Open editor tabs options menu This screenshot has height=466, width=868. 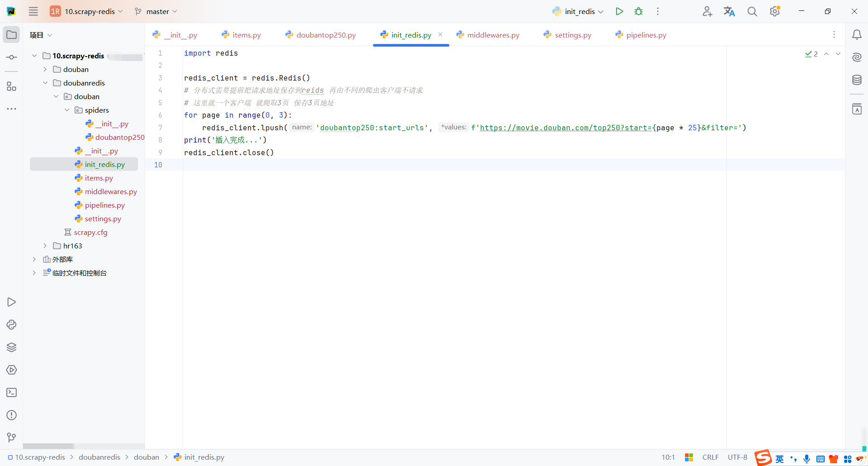point(834,35)
